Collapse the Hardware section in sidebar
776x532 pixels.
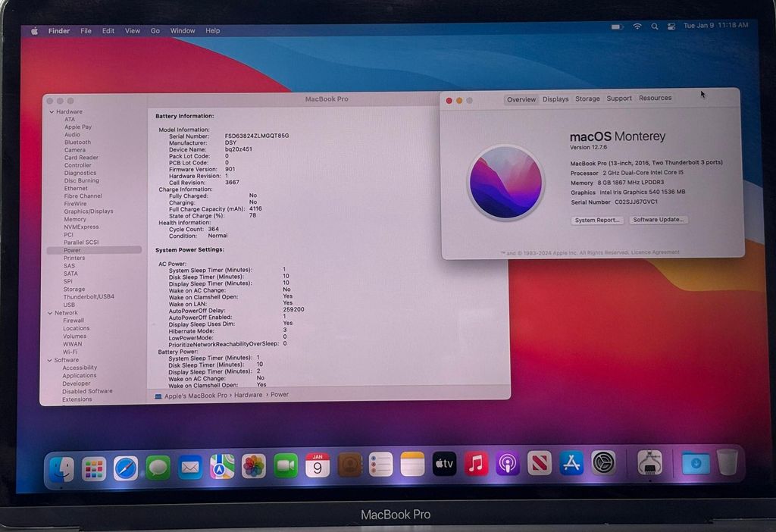pyautogui.click(x=52, y=112)
